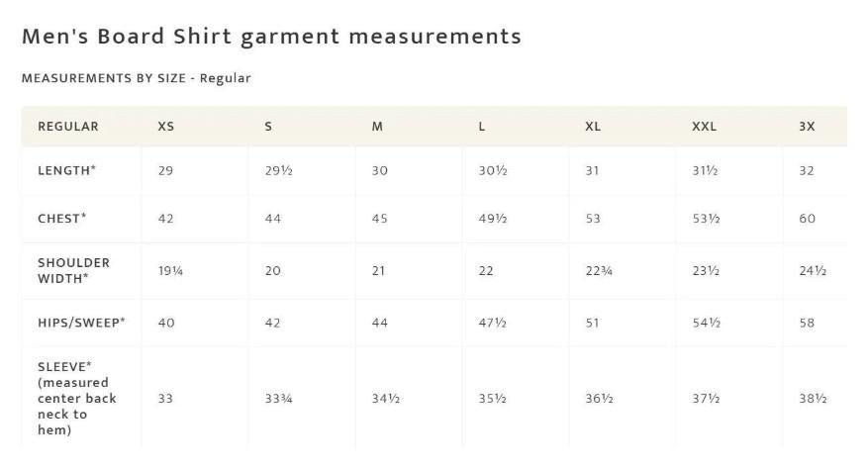Click the LENGTH row label

pos(67,170)
